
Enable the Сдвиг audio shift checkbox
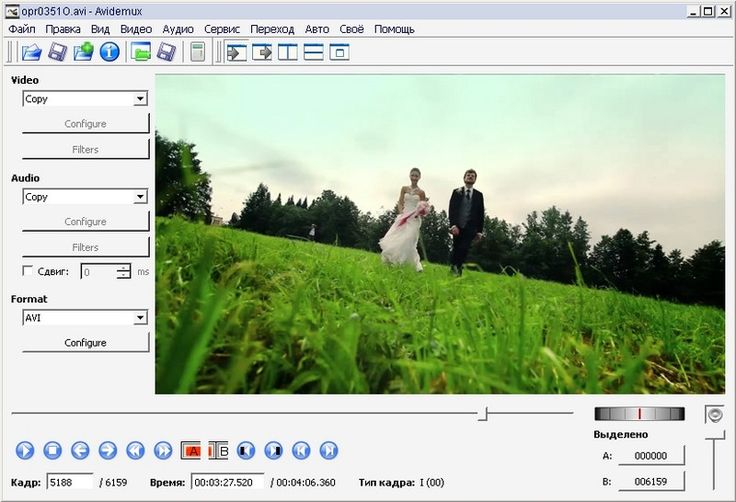tap(28, 271)
